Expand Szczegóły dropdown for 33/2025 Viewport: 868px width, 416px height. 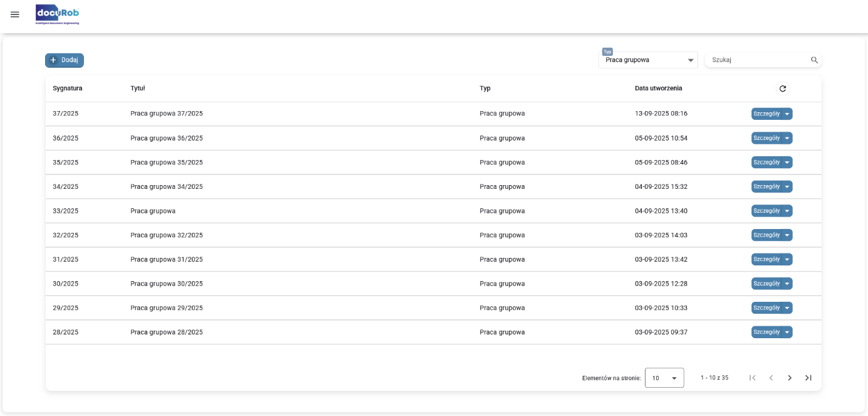pyautogui.click(x=787, y=211)
